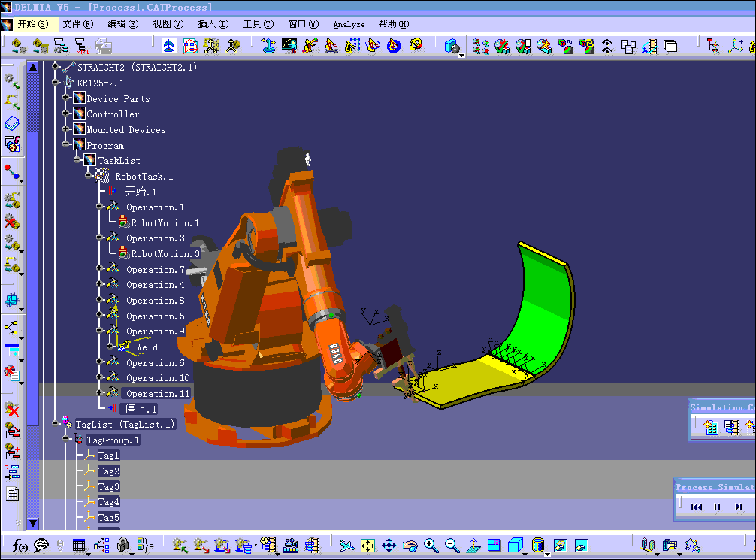Collapse the TagGroup.1 tree node
Viewport: 756px width, 560px height.
pos(66,439)
